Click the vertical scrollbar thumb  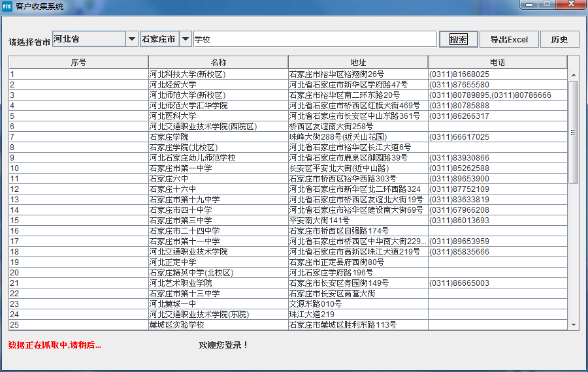pyautogui.click(x=574, y=132)
